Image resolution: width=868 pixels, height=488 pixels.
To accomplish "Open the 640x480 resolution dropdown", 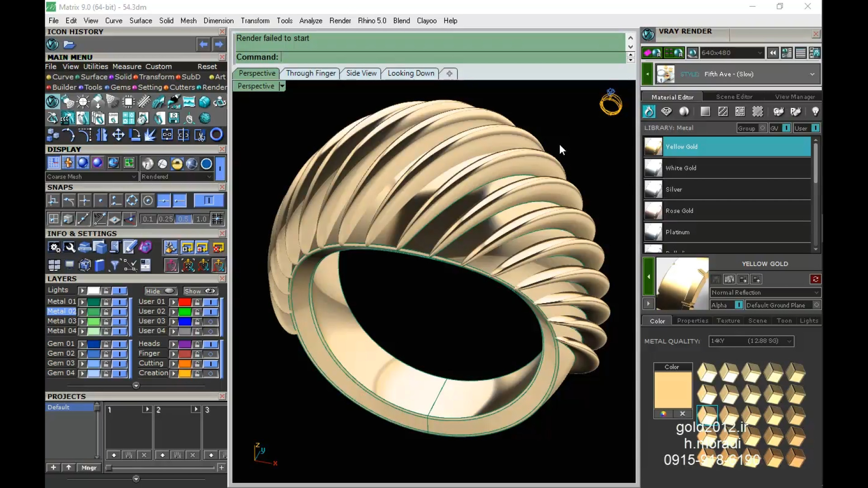I will tap(759, 53).
